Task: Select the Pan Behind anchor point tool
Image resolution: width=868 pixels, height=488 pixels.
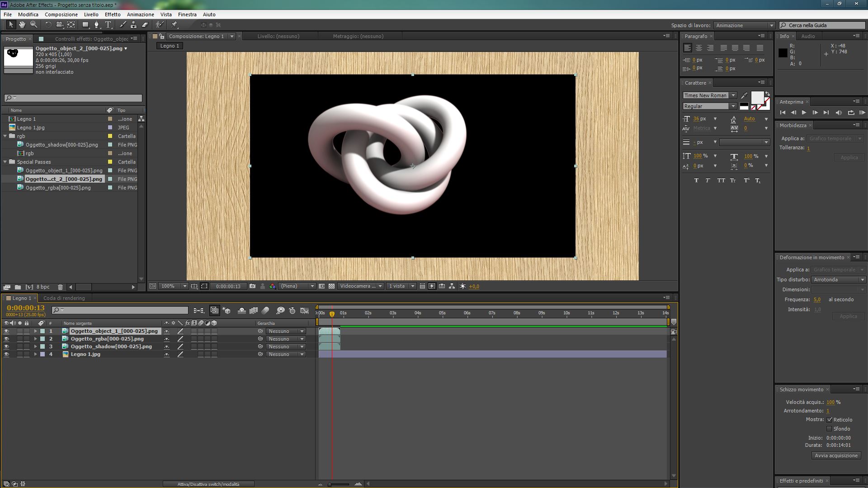Action: click(71, 25)
